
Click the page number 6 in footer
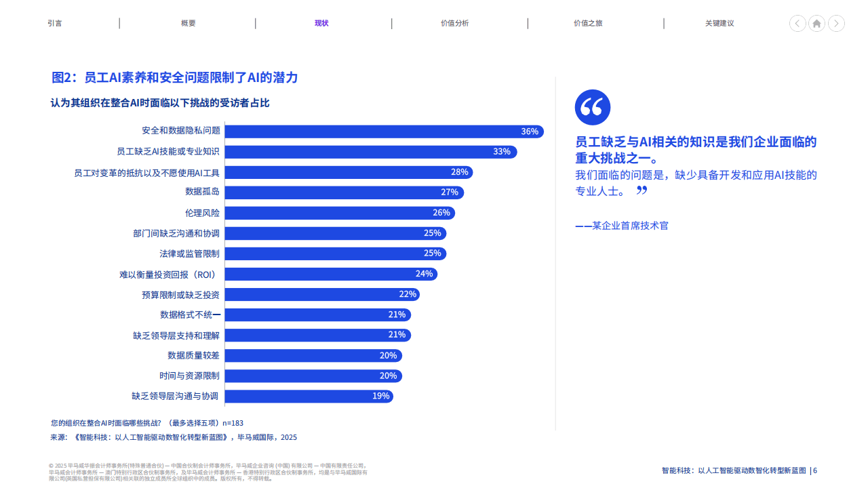[815, 470]
